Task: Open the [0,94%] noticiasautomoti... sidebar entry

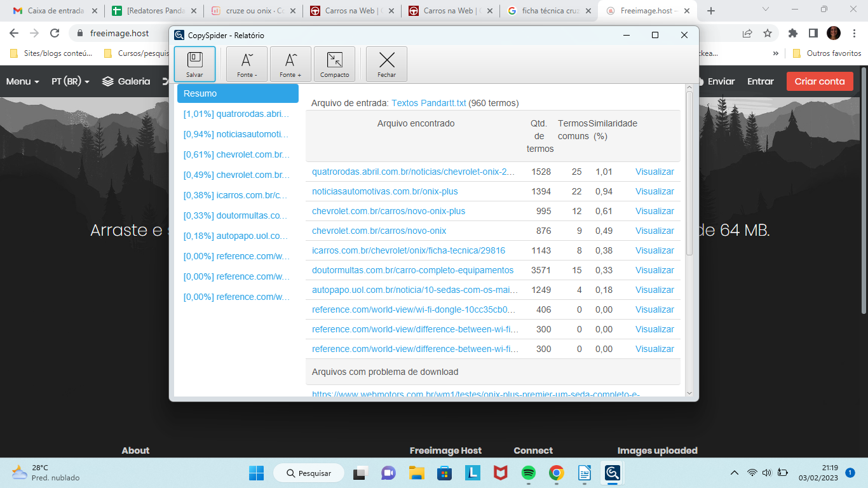Action: coord(236,134)
